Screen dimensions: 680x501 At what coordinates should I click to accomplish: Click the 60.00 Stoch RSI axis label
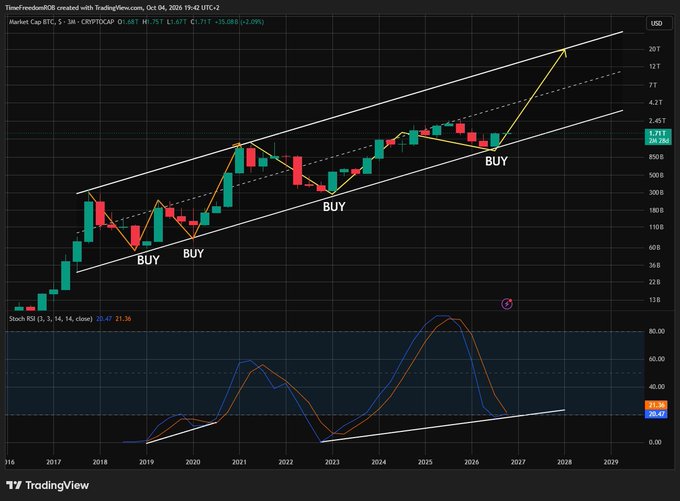point(657,359)
